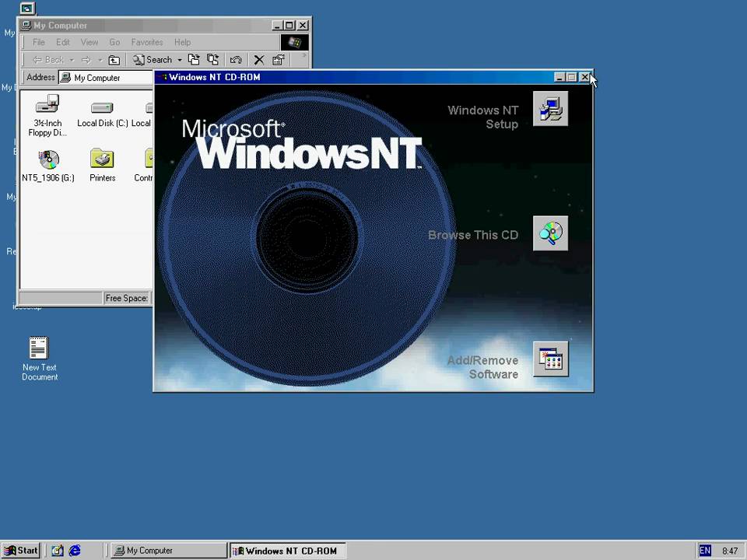The image size is (747, 560).
Task: Click the EN language indicator in tray
Action: pos(705,551)
